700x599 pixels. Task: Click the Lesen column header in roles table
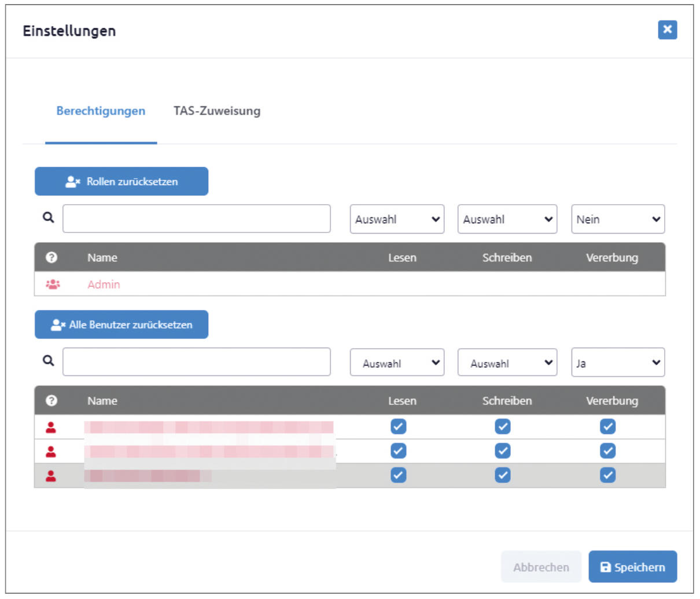pyautogui.click(x=402, y=258)
